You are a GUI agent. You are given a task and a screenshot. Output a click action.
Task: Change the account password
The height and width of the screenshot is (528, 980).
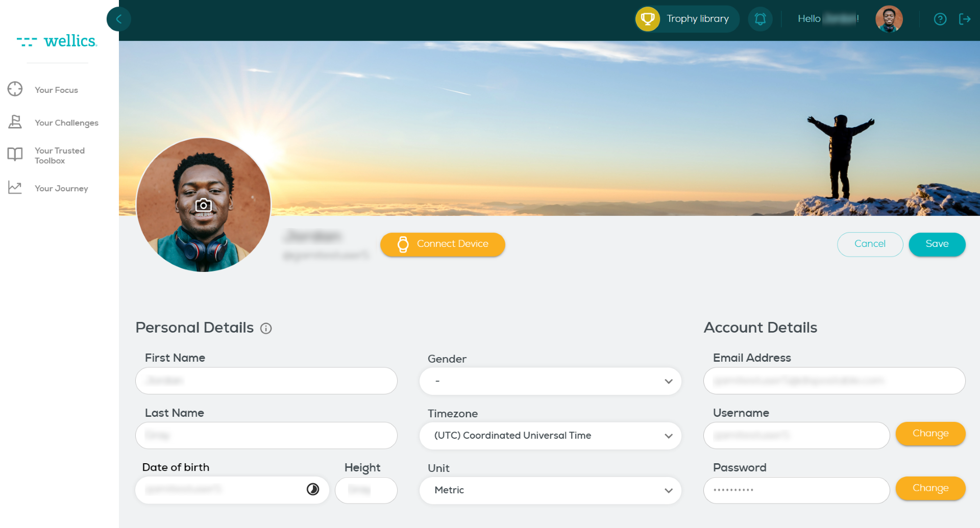930,488
